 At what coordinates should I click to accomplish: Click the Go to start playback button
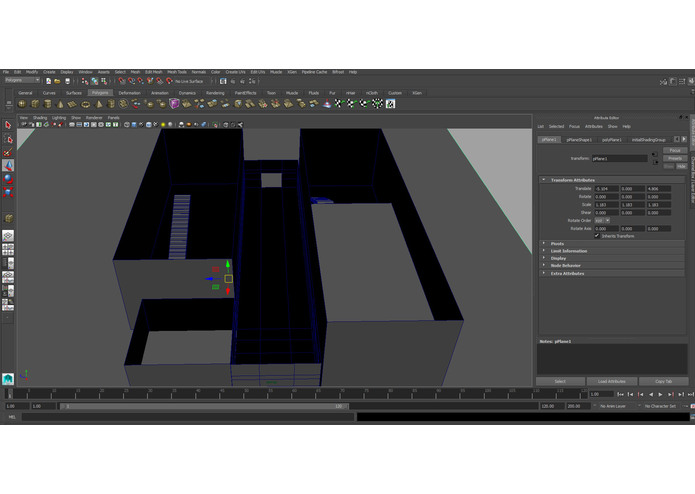click(620, 394)
